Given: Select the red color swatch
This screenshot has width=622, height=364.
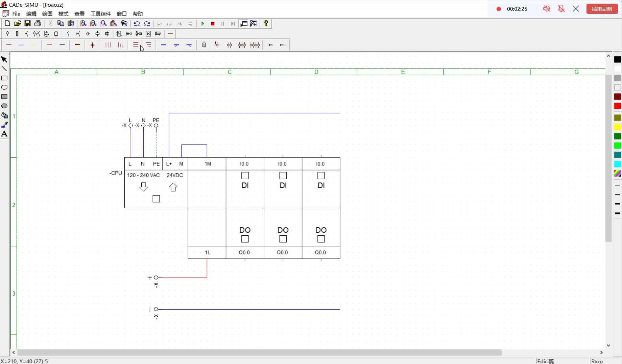Looking at the screenshot, I should pos(618,106).
